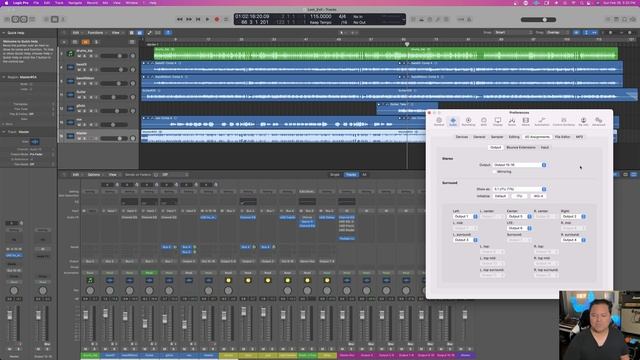
Task: Click the drummer track volume slider
Action: (113, 56)
